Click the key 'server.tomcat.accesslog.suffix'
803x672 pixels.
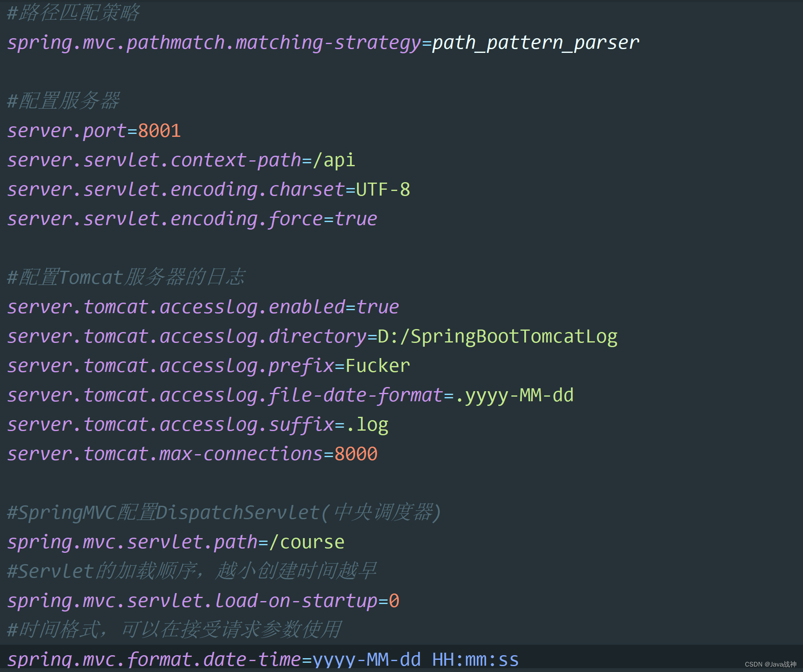(171, 425)
